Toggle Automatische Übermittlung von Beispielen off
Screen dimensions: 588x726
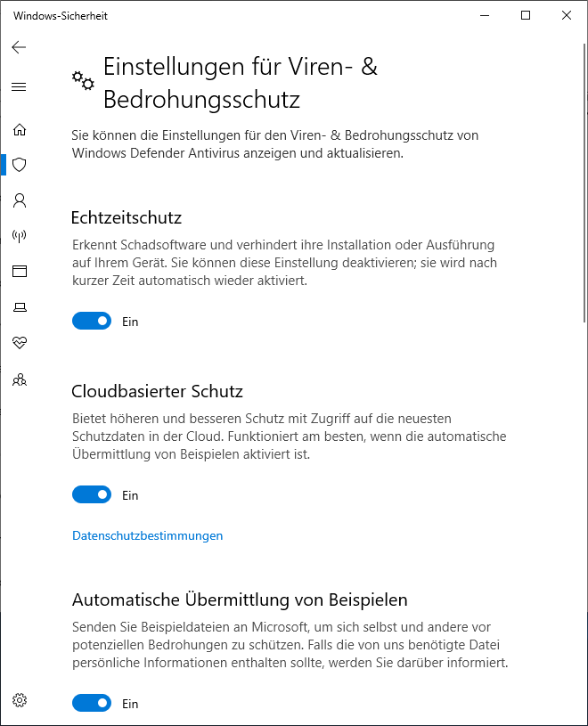(92, 703)
